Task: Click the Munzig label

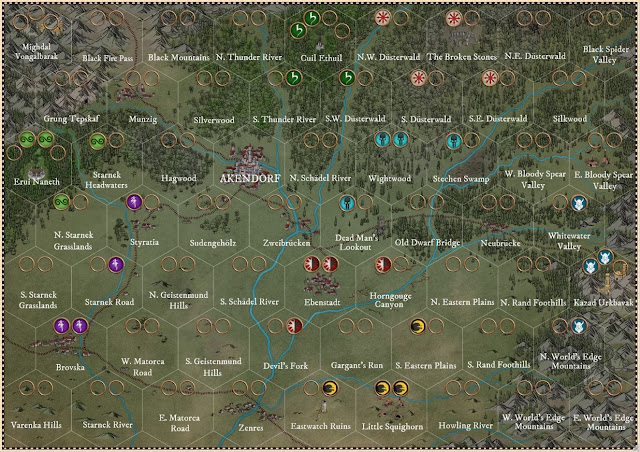Action: tap(143, 119)
